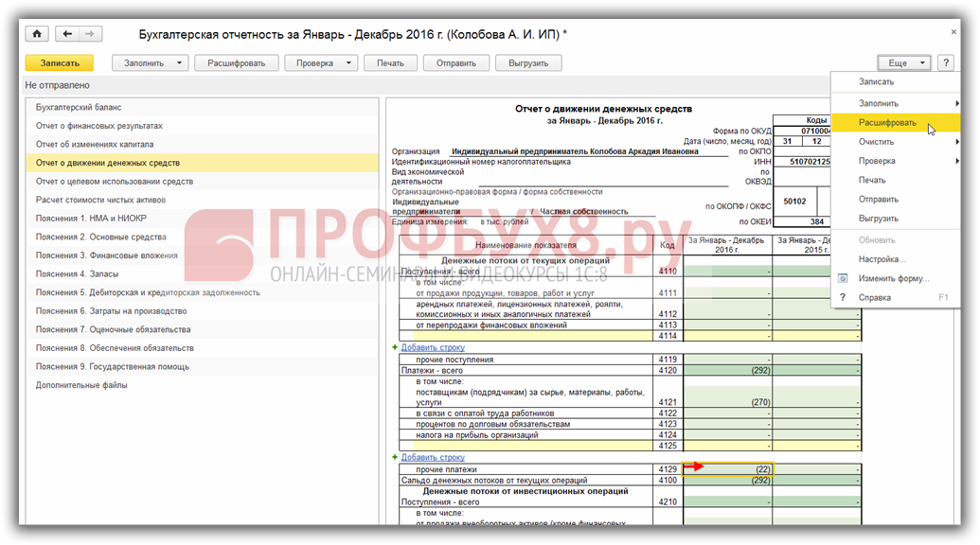Click the green plus above line 4129
980x545 pixels.
click(x=395, y=457)
